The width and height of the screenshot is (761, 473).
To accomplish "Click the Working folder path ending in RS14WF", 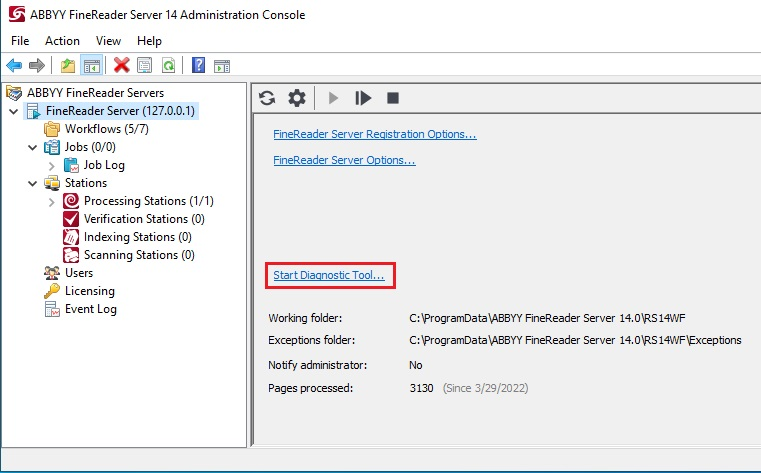I will pyautogui.click(x=547, y=318).
